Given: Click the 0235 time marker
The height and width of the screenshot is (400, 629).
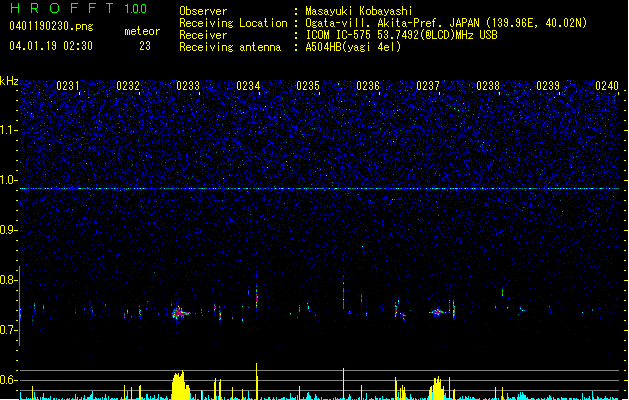Looking at the screenshot, I should pos(308,86).
